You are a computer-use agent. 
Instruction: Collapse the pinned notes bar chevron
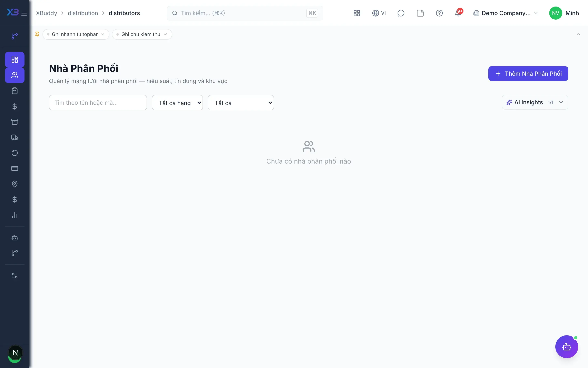(x=579, y=34)
